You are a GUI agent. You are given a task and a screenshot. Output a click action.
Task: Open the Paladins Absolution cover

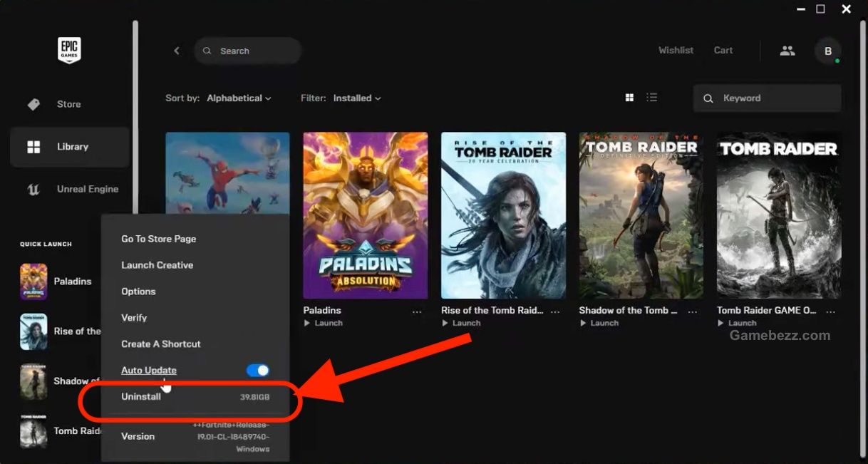(366, 215)
